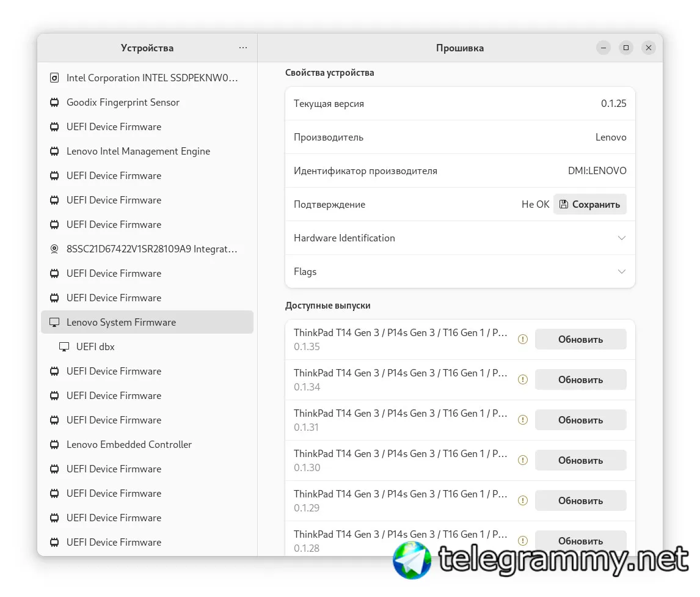Screen dimensions: 700x597
Task: Close the Прошивка window
Action: click(649, 47)
